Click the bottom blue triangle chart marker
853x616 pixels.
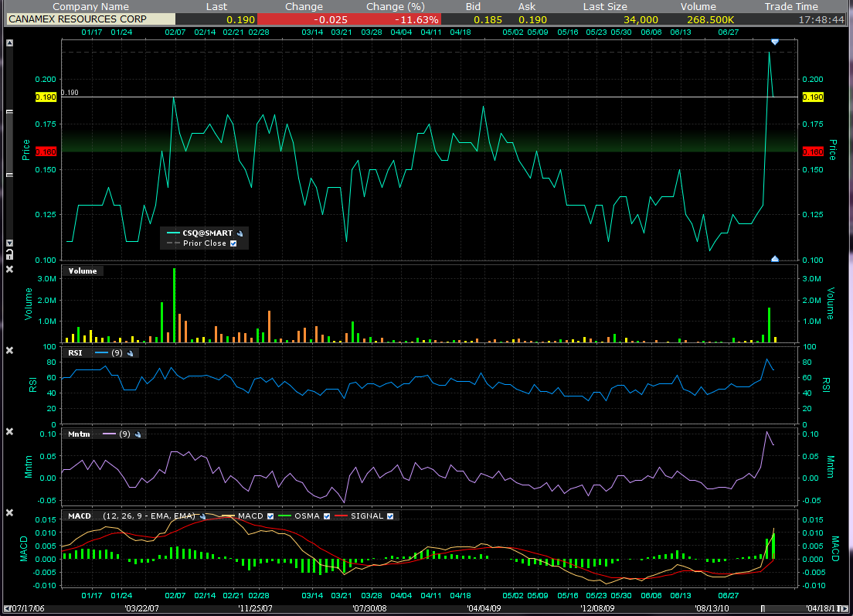click(774, 259)
